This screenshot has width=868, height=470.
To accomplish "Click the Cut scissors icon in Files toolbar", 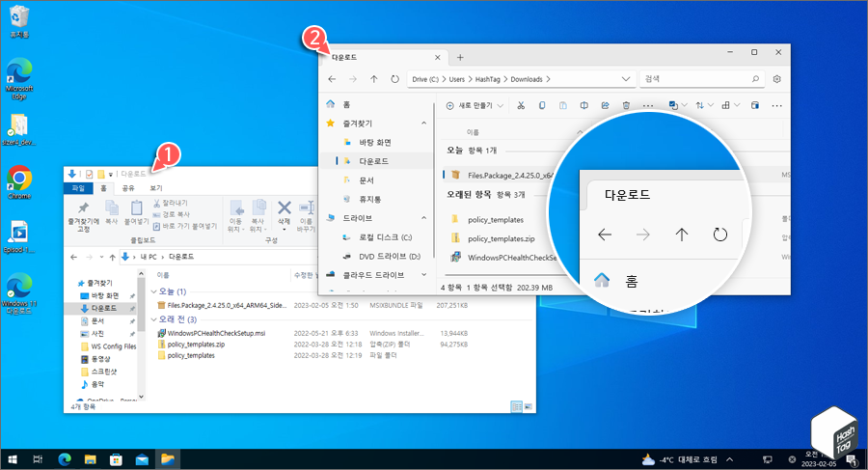I will 521,105.
